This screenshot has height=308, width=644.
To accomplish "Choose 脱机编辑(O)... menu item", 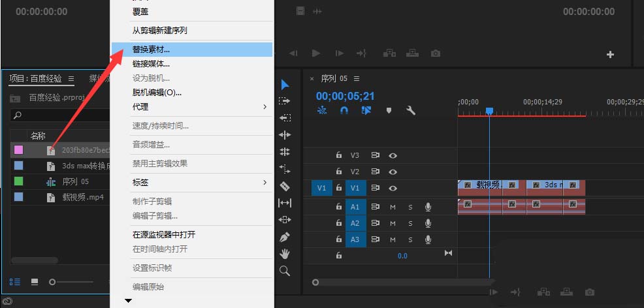I will [x=192, y=93].
